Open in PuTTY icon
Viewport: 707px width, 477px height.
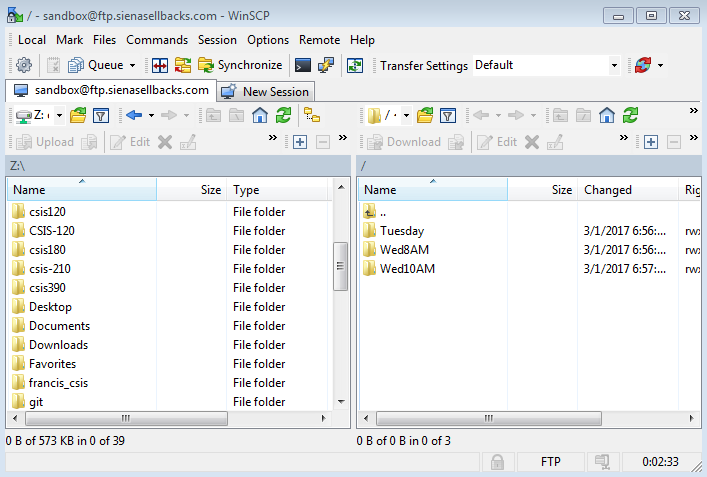(326, 65)
